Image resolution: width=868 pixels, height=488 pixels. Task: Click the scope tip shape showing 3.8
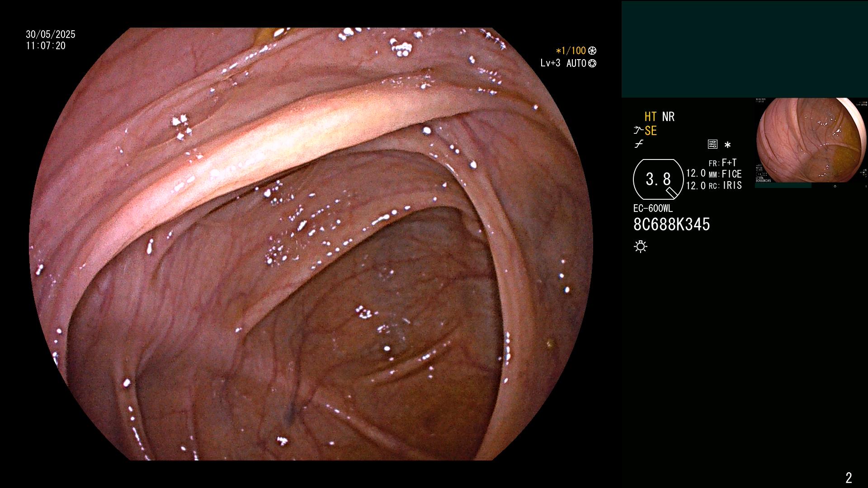click(658, 179)
